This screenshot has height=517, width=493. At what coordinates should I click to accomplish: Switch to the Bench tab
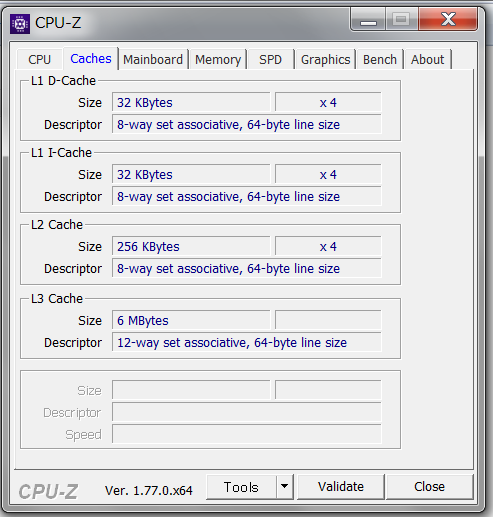click(x=380, y=60)
